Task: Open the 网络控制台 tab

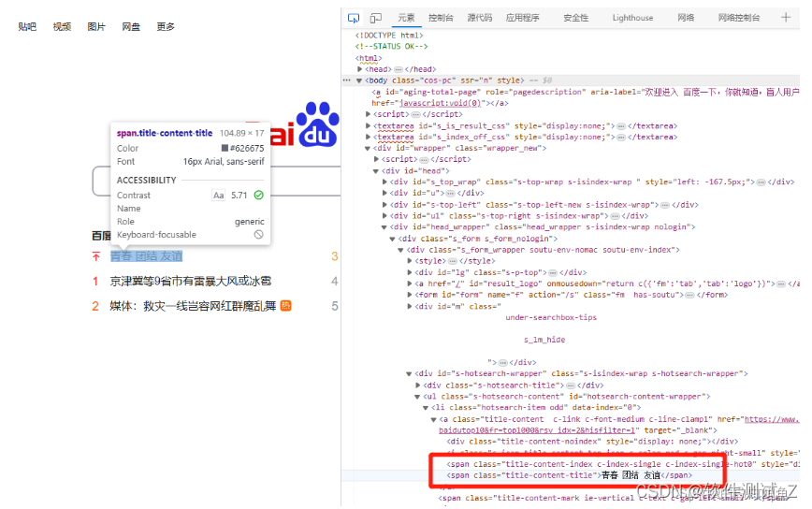Action: pos(739,18)
